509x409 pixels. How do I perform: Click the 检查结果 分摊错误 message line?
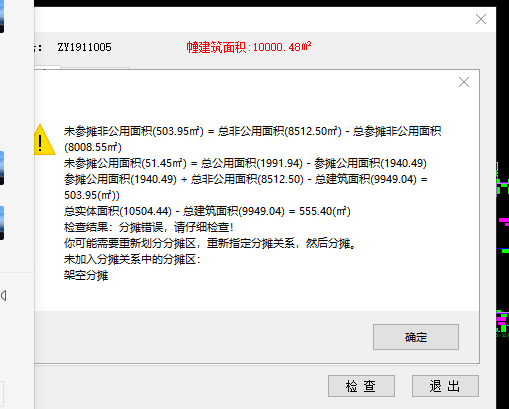[x=148, y=227]
